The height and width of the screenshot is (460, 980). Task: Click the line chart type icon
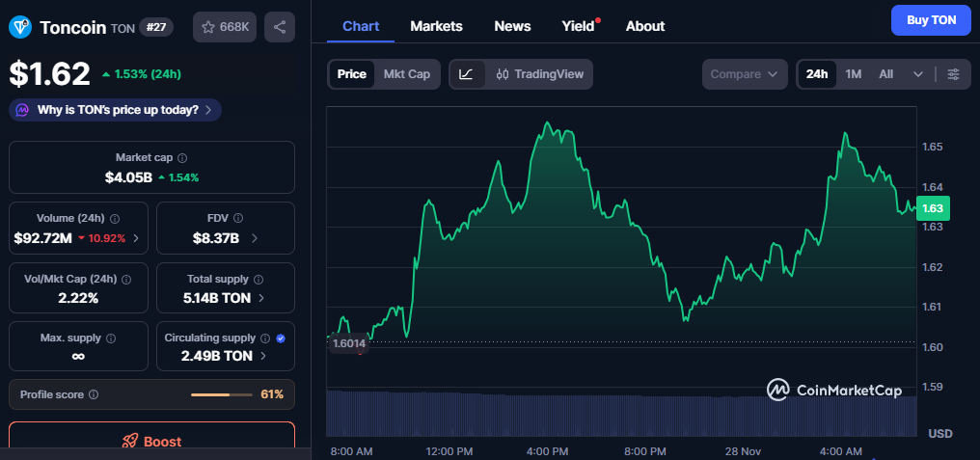[466, 74]
